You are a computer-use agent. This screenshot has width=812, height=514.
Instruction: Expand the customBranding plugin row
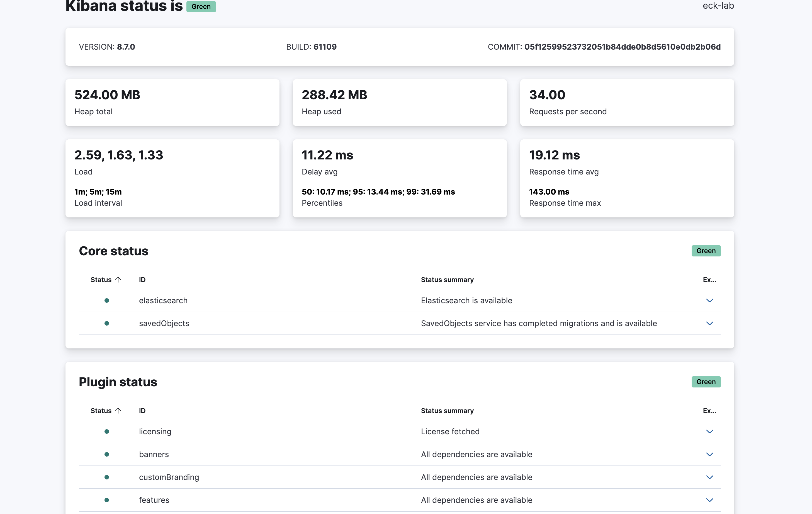click(x=709, y=477)
